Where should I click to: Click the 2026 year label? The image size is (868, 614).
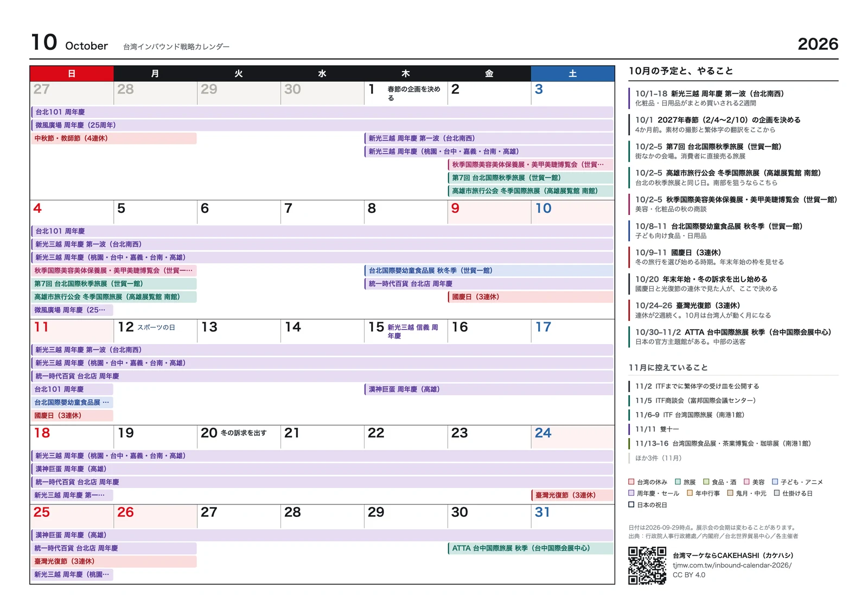point(818,44)
